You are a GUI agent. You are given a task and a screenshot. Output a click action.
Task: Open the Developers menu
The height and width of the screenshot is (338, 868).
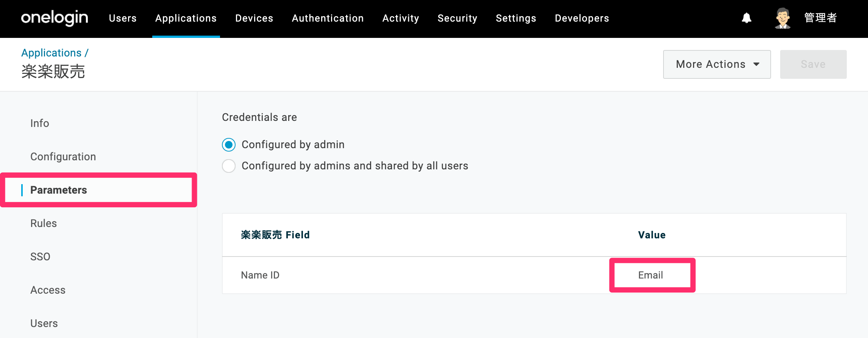click(x=582, y=18)
